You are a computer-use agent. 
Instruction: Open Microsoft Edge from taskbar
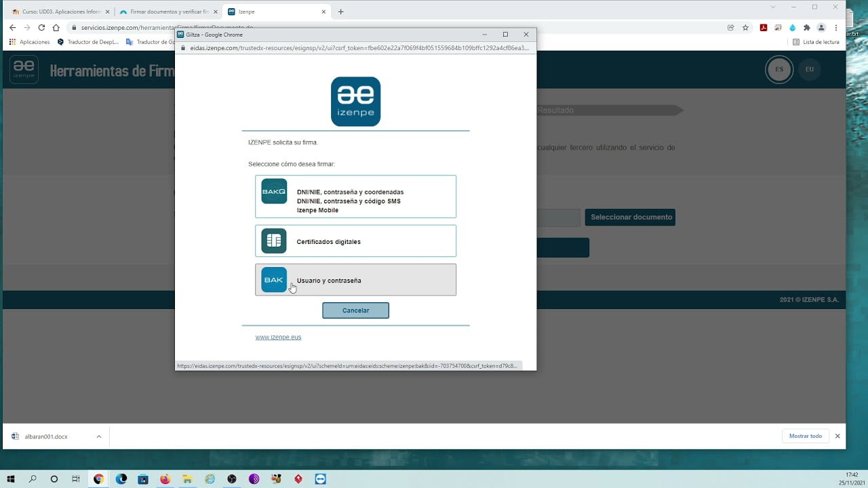[x=121, y=479]
